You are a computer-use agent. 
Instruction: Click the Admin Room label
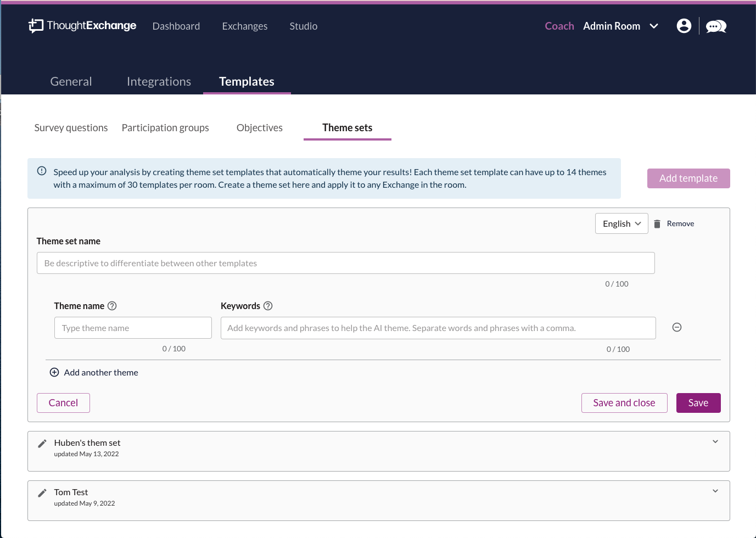612,26
